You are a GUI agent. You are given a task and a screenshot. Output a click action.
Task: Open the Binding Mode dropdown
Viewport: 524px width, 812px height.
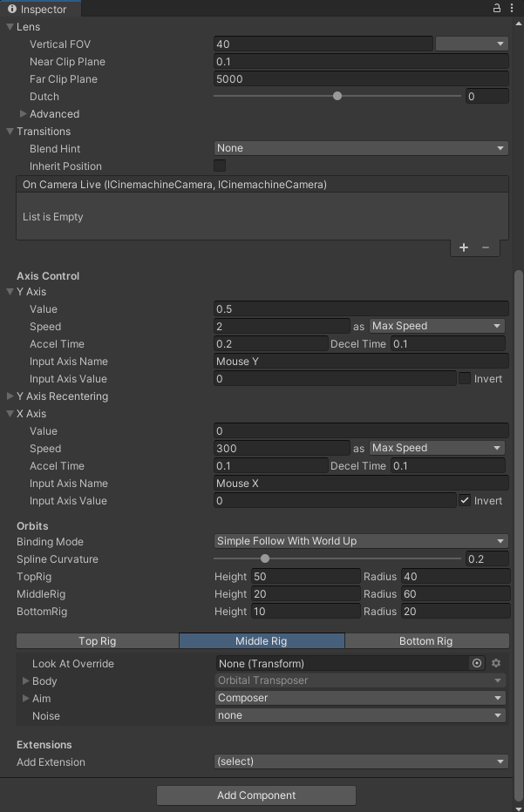[361, 541]
